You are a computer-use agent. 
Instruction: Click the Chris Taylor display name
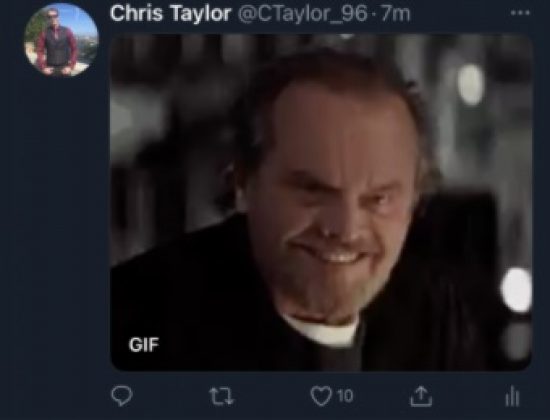[x=170, y=13]
